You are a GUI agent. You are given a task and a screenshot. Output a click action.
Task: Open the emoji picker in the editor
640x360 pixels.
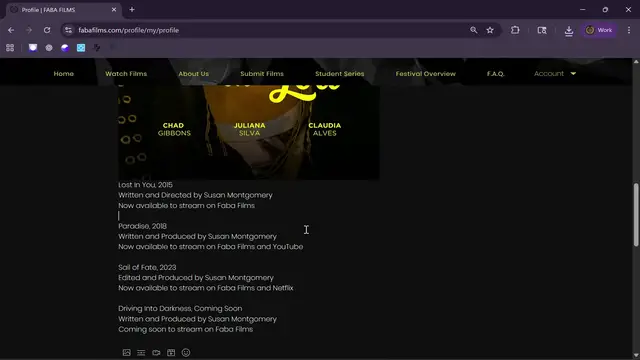186,353
